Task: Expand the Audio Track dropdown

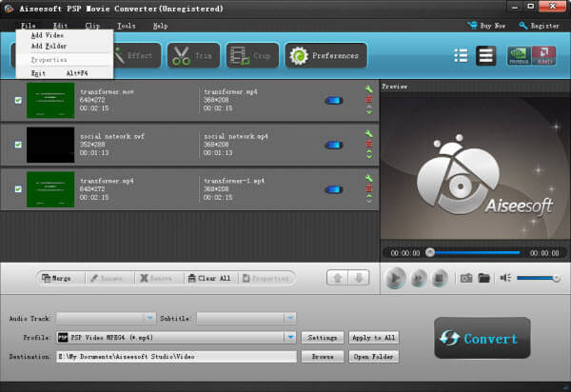Action: pyautogui.click(x=149, y=318)
